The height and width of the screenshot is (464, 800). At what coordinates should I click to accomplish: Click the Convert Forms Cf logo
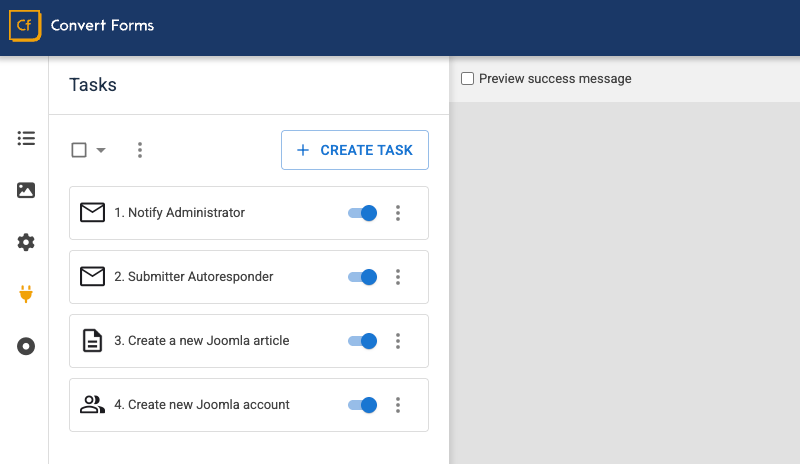click(x=24, y=26)
